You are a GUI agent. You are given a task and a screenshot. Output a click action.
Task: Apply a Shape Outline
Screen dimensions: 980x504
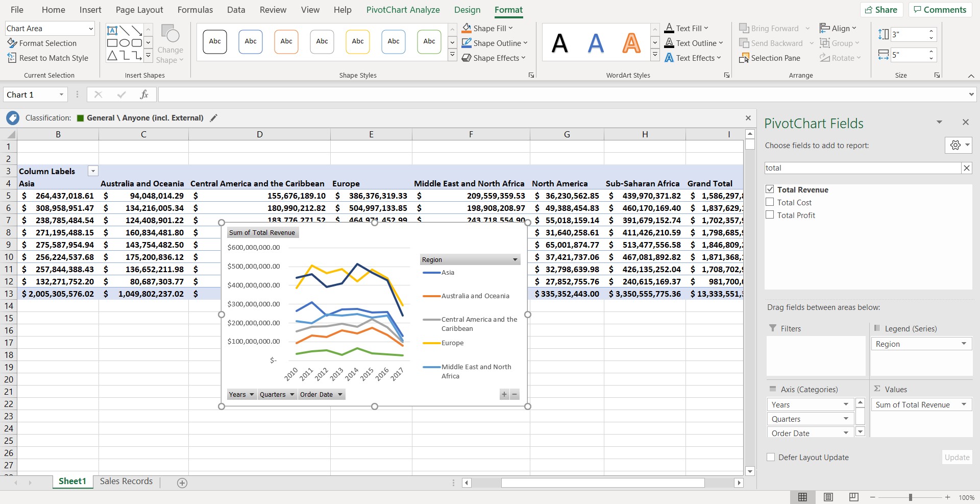click(494, 43)
